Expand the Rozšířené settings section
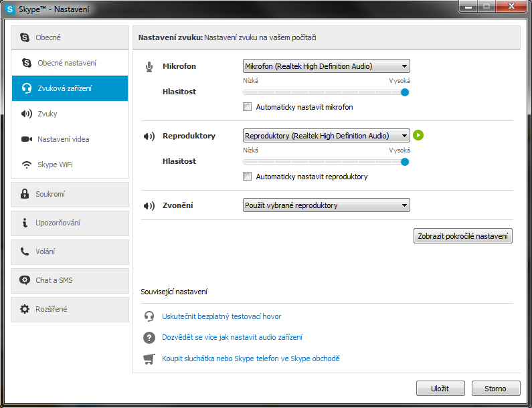This screenshot has width=532, height=408. tap(70, 310)
